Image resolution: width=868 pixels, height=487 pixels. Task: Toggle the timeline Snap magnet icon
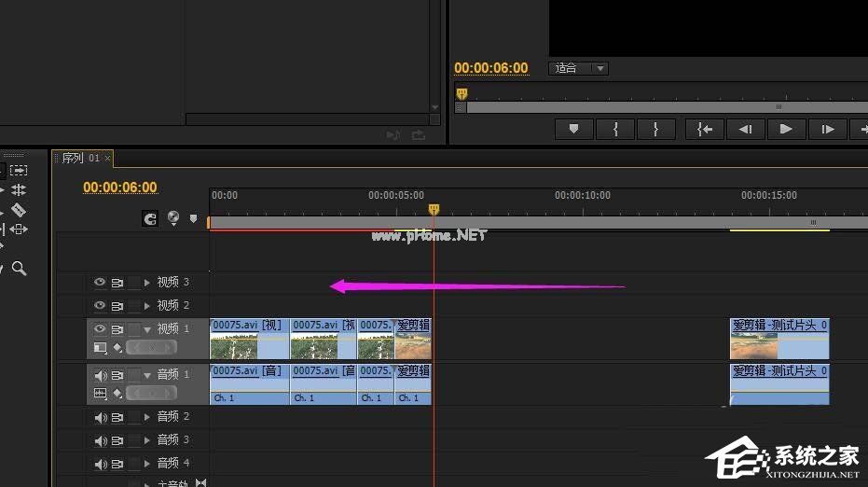pos(150,218)
